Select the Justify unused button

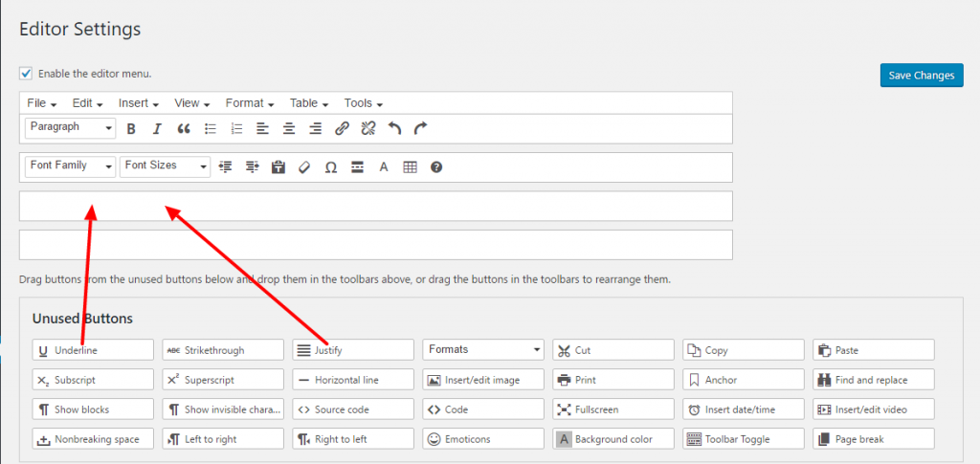point(353,350)
